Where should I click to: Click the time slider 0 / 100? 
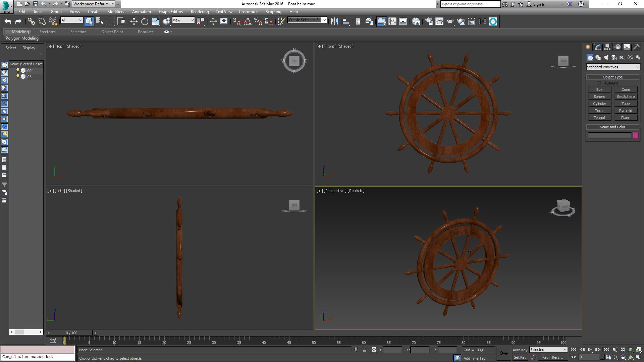(x=71, y=333)
